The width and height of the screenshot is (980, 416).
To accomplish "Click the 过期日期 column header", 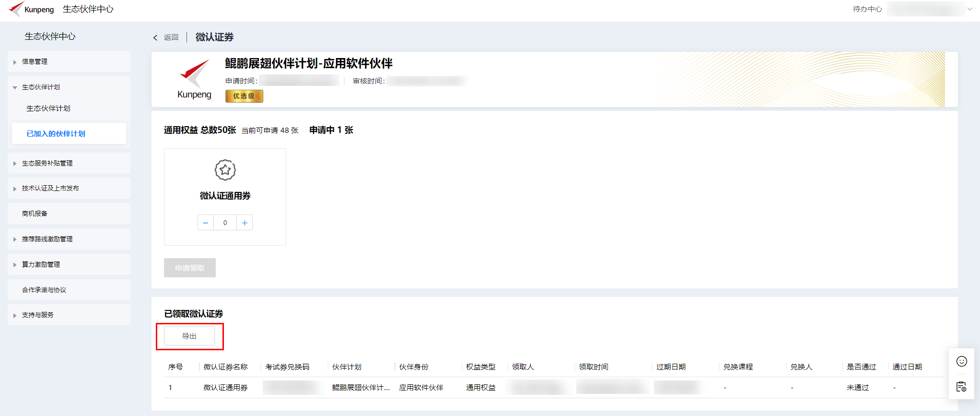I will (x=671, y=367).
